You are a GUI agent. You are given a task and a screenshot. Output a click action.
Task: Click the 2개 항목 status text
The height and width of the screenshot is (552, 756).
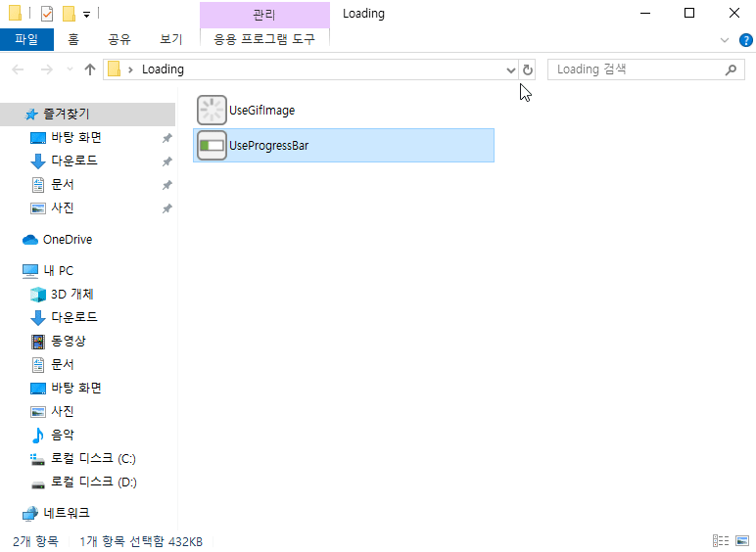35,541
